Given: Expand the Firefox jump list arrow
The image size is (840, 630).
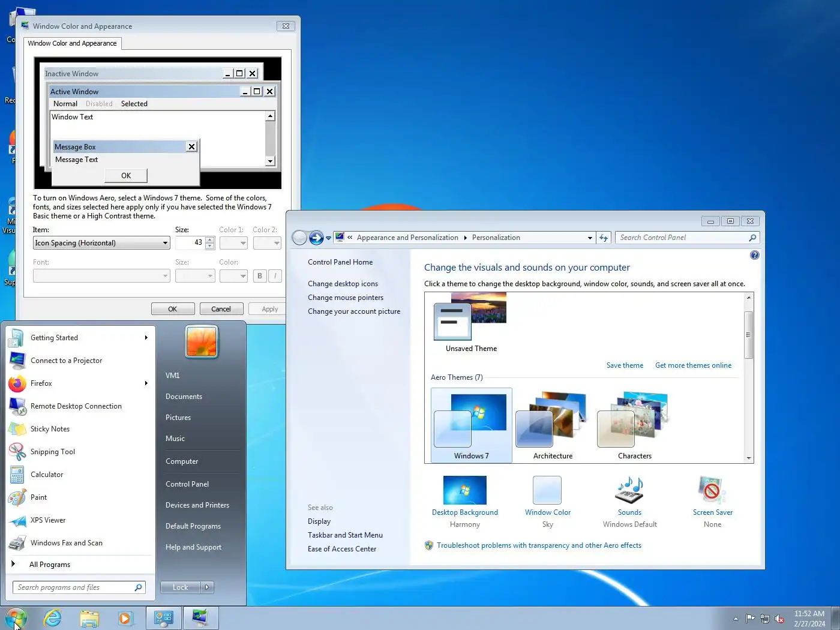Looking at the screenshot, I should pyautogui.click(x=146, y=383).
